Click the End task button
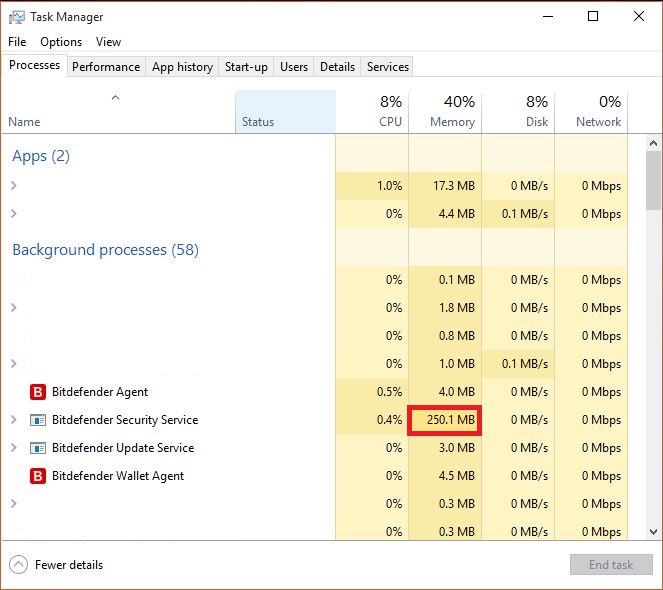Viewport: 663px width, 590px height. (x=610, y=565)
